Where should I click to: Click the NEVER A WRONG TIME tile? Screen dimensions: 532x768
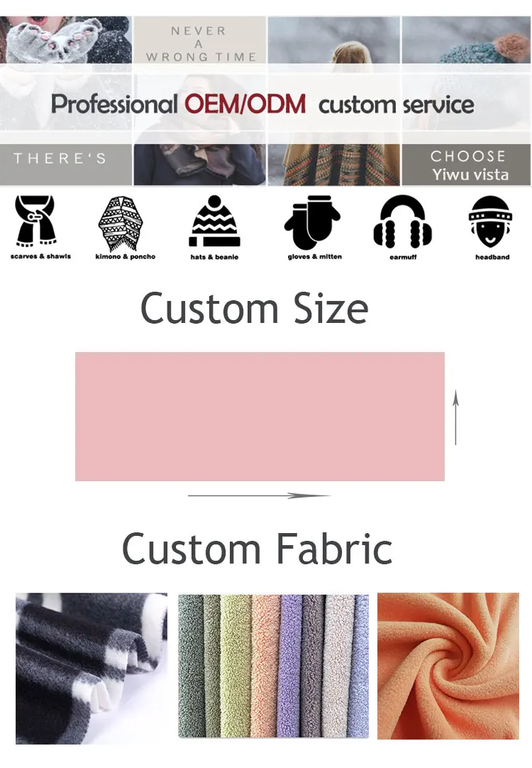point(200,40)
